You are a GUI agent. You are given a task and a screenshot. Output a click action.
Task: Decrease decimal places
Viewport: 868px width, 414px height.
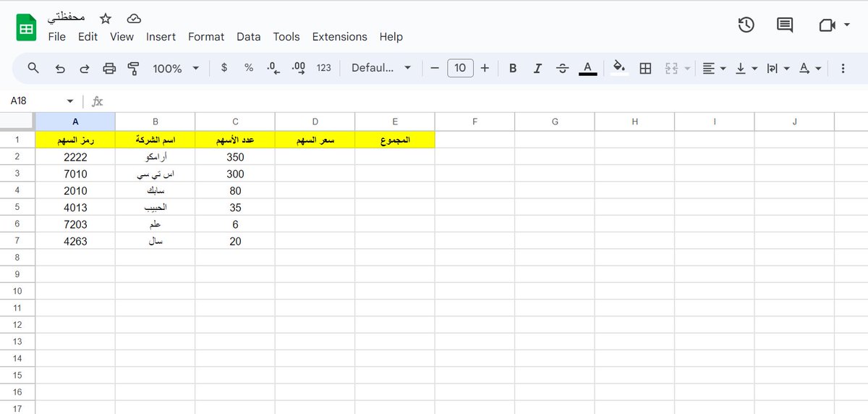click(273, 67)
